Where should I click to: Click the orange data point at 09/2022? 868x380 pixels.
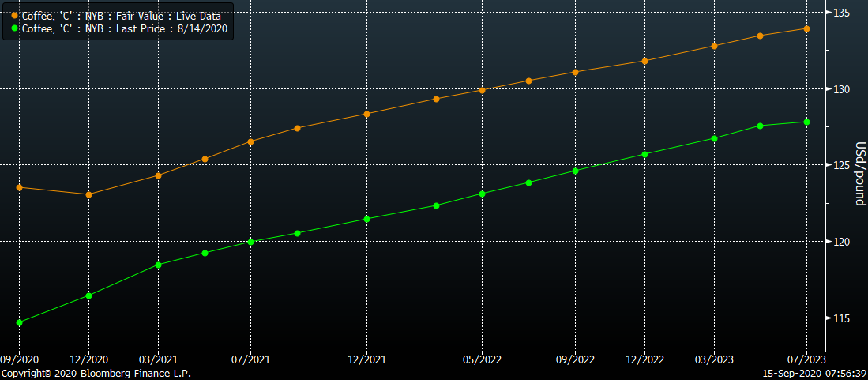[575, 71]
